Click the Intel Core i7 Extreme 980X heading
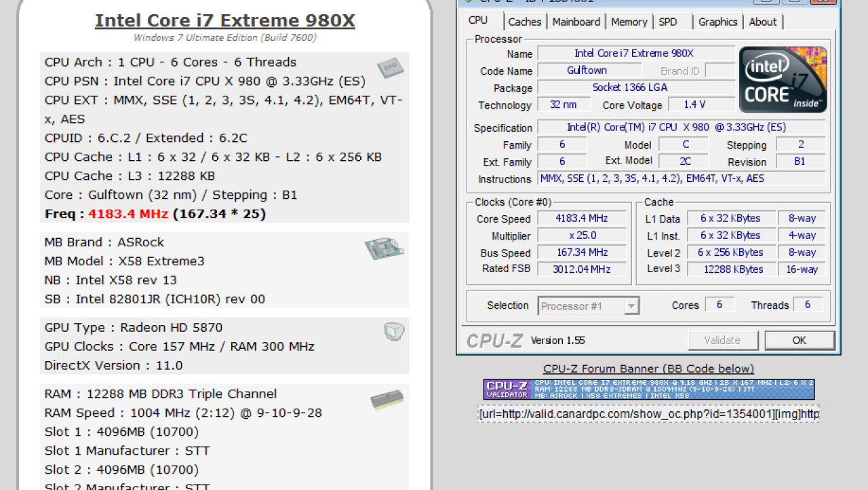The height and width of the screenshot is (490, 868). point(225,20)
